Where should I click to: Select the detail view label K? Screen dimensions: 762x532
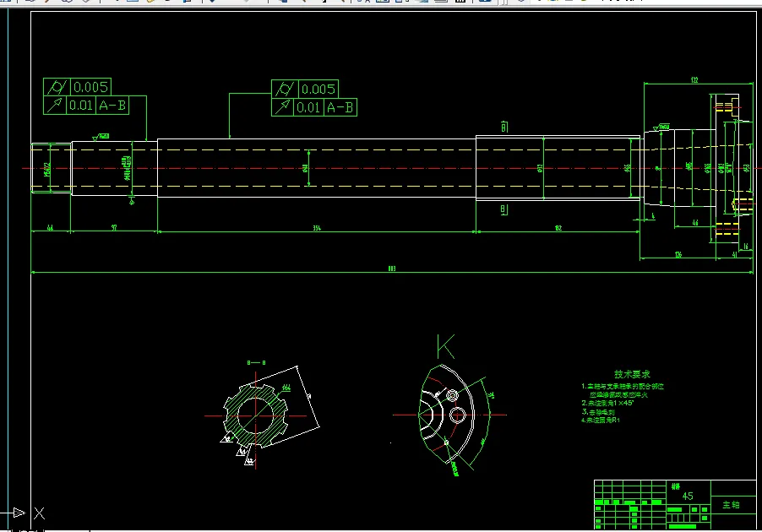[446, 346]
